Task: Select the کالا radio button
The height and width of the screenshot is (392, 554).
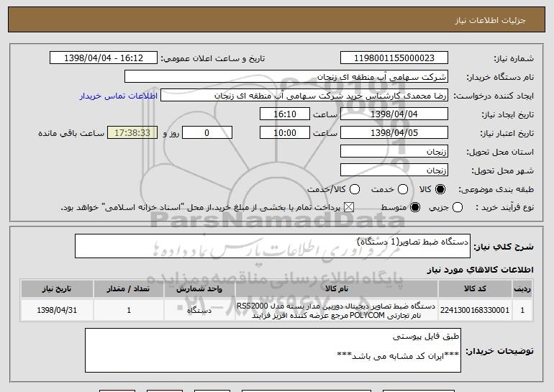Action: pos(440,189)
